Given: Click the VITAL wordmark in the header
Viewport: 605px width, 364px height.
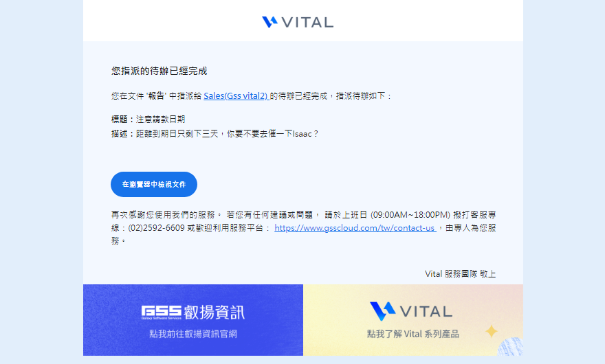Looking at the screenshot, I should (307, 23).
